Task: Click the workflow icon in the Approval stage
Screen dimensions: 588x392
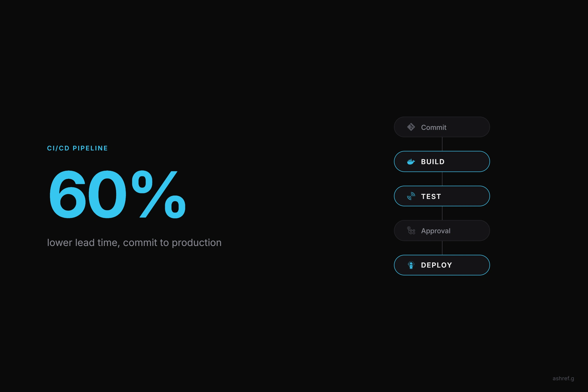Action: pyautogui.click(x=411, y=231)
